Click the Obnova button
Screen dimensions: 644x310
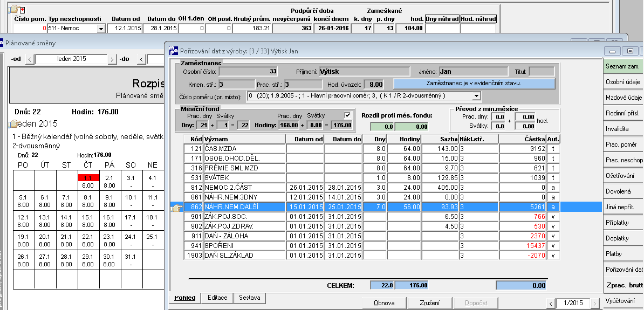tap(384, 303)
